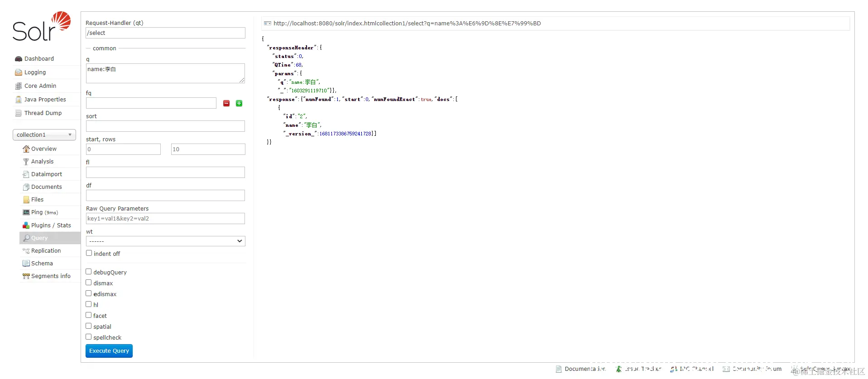Open the Issue Tracker footer link
Image resolution: width=868 pixels, height=379 pixels.
pos(643,369)
